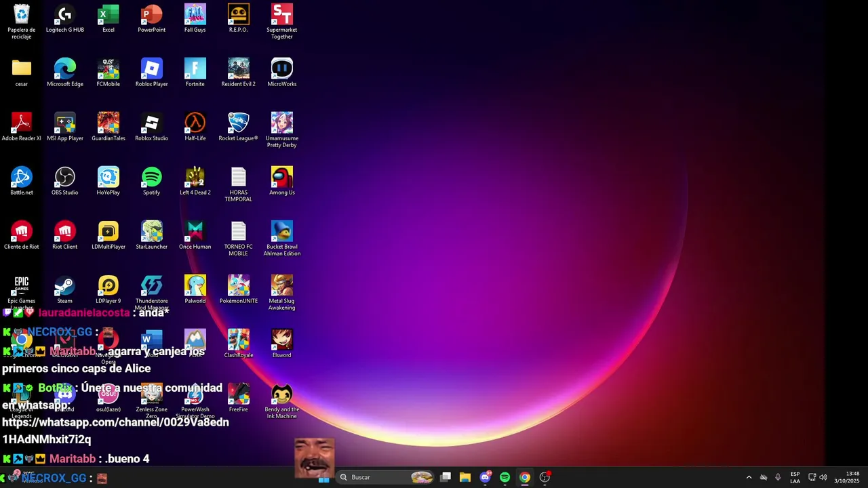Image resolution: width=868 pixels, height=488 pixels.
Task: Select the Steam desktop shortcut
Action: tap(65, 290)
